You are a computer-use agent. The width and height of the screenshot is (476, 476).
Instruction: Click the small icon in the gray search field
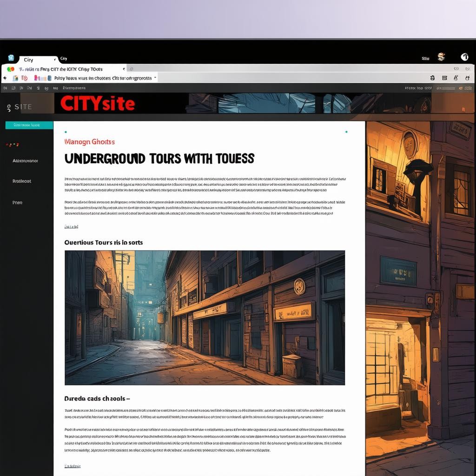[132, 69]
